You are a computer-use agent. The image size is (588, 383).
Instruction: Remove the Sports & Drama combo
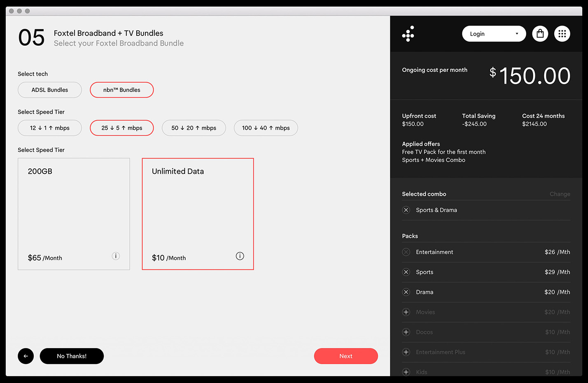coord(406,210)
